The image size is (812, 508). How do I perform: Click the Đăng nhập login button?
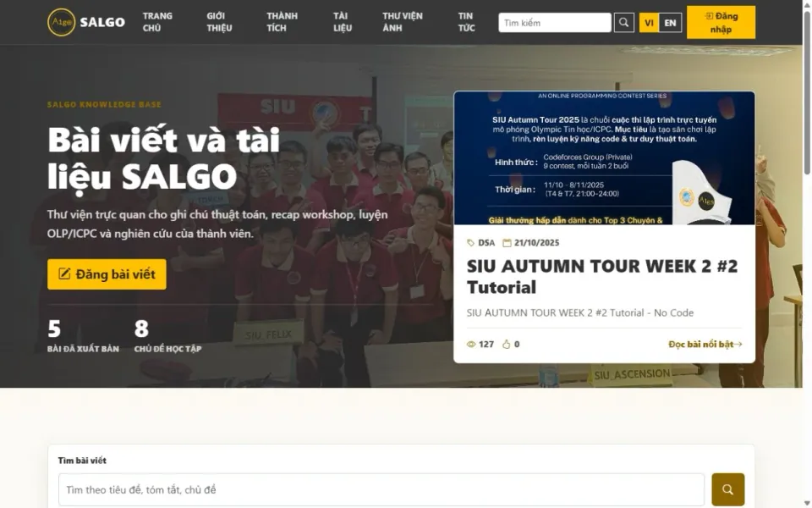click(721, 22)
